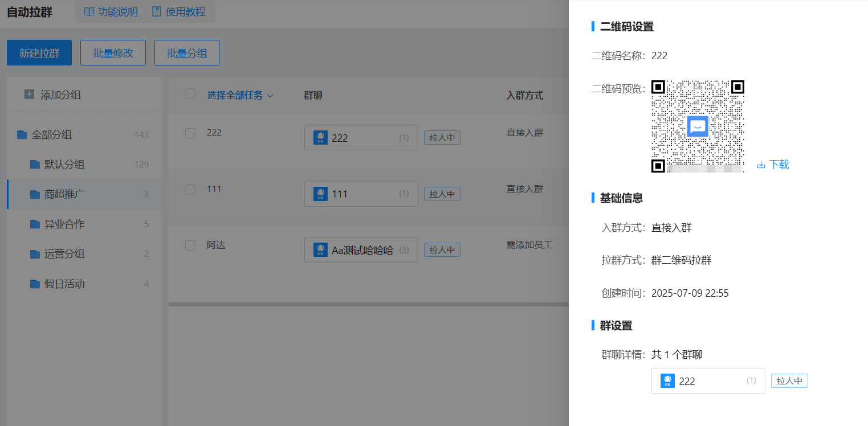Click the group avatar icon in 111 card
This screenshot has width=868, height=426.
(x=320, y=194)
